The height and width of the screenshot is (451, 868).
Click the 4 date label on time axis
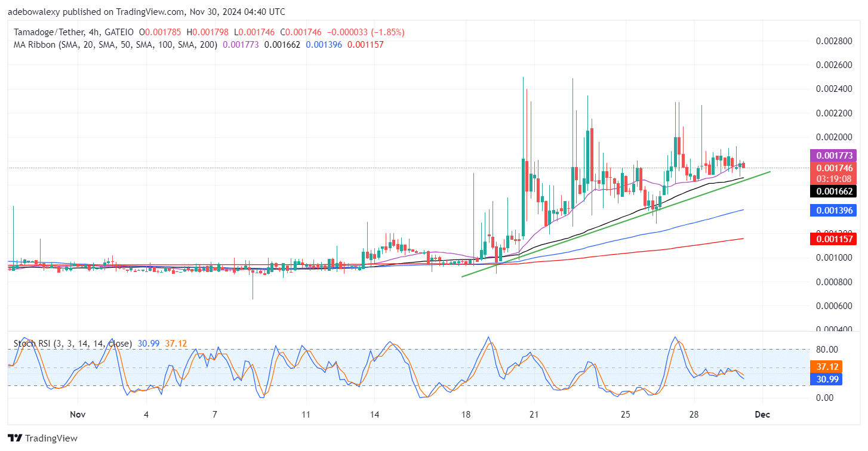[x=146, y=415]
